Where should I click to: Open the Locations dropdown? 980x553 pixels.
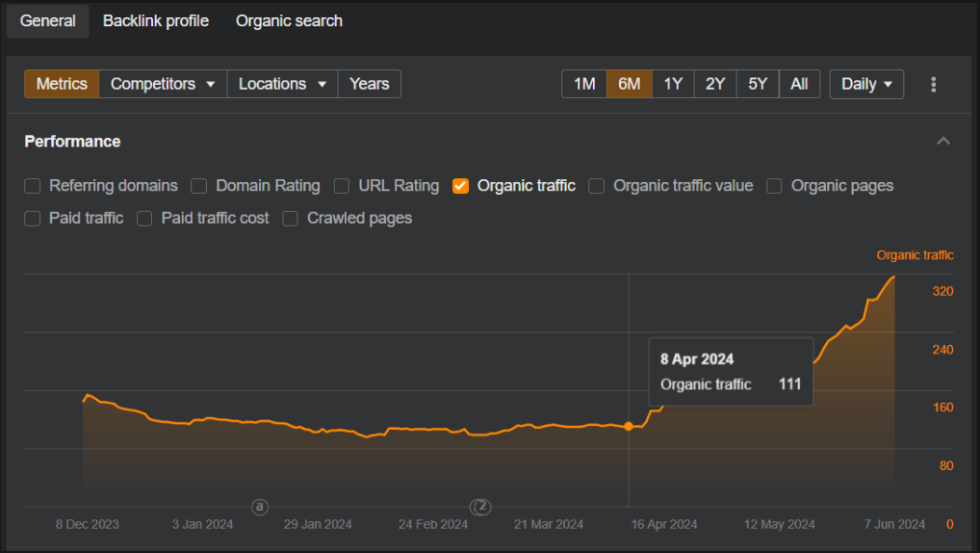pyautogui.click(x=282, y=84)
